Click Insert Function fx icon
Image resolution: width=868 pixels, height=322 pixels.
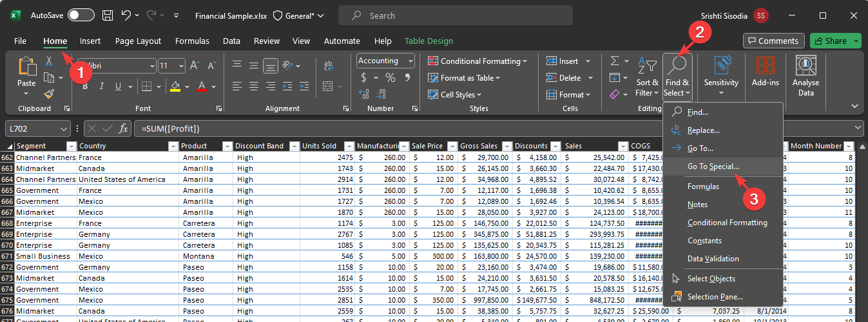tap(123, 128)
